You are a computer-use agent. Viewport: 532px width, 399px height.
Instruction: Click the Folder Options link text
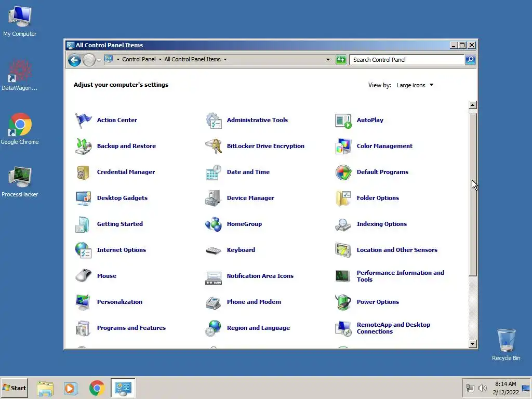[378, 198]
